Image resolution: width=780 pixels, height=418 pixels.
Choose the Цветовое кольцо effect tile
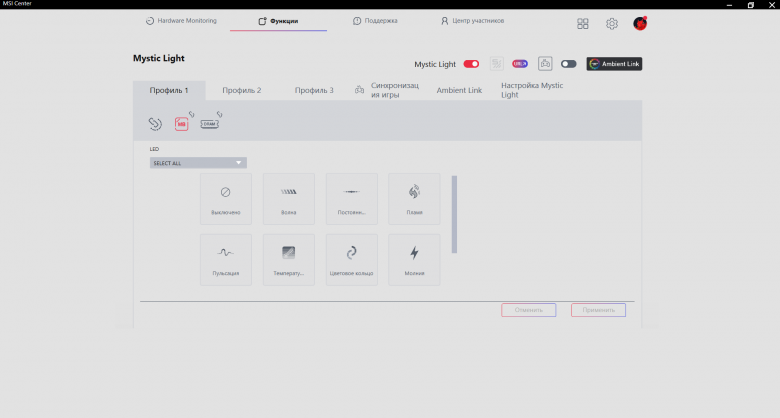coord(352,260)
